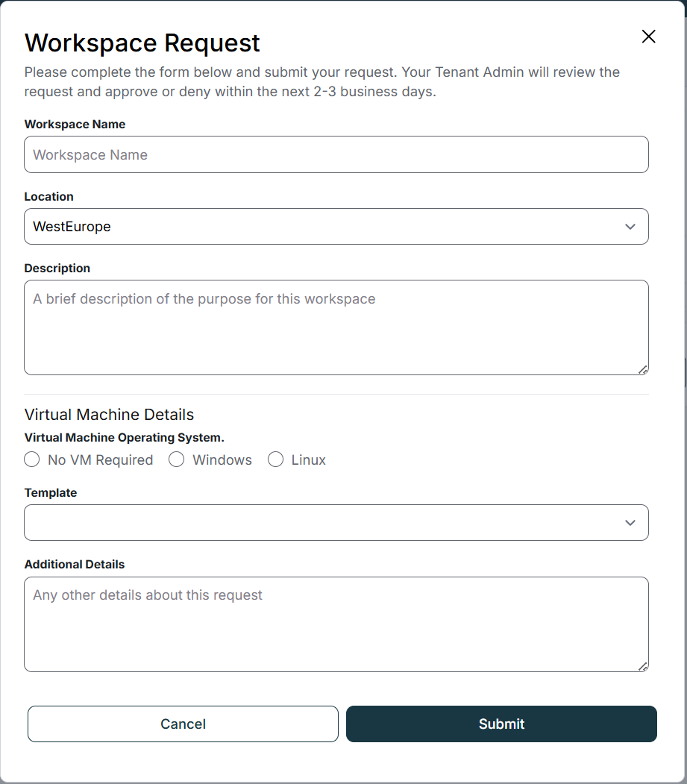The image size is (687, 784).
Task: Click into the Additional Details text area
Action: tap(336, 625)
